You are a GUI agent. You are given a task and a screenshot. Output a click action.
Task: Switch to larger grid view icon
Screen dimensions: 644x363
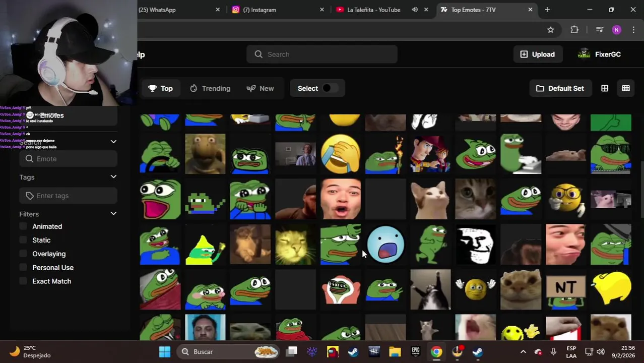pos(605,88)
